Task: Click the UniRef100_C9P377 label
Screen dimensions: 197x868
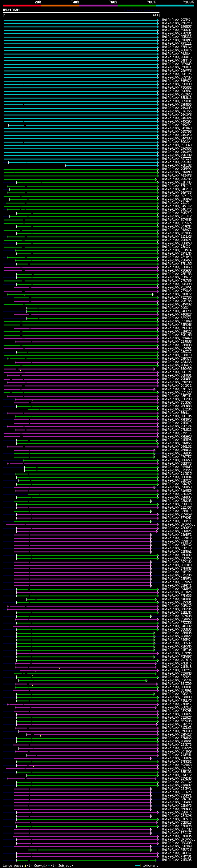Action: pos(177,358)
